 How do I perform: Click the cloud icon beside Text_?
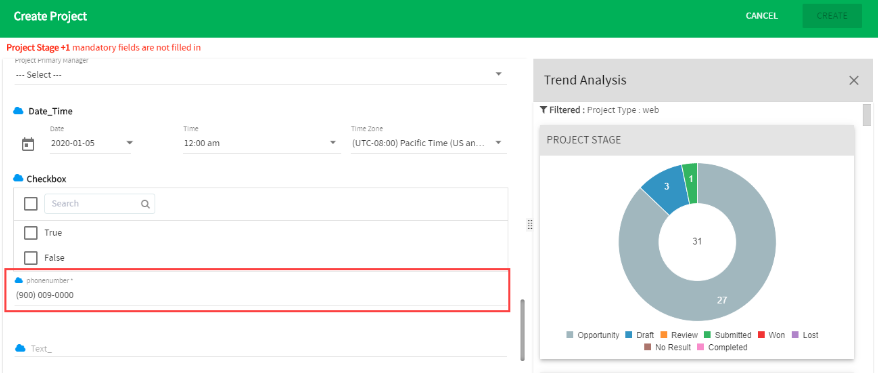(20, 348)
